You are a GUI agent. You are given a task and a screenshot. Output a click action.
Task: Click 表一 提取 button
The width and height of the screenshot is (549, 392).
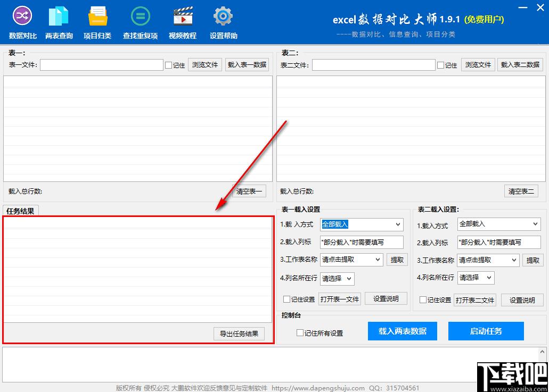point(397,260)
